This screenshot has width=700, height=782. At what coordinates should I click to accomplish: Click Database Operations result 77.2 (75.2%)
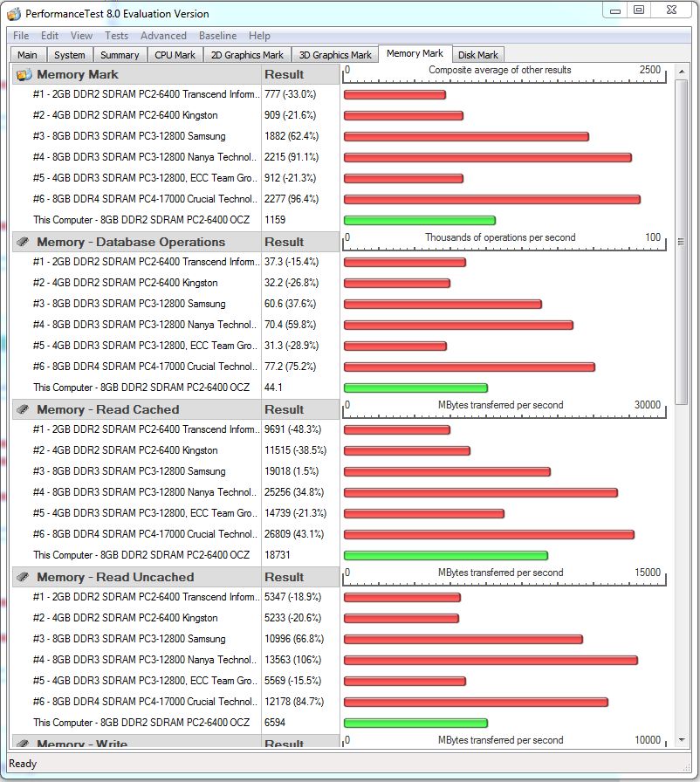click(x=290, y=367)
